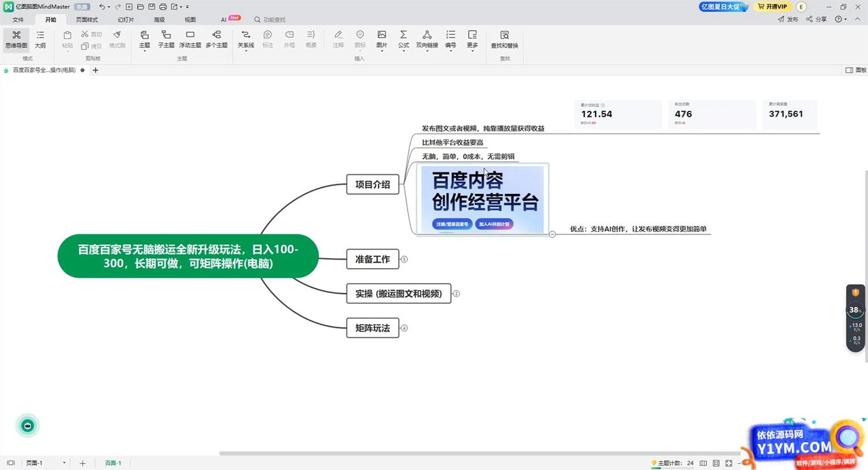The image size is (868, 470).
Task: Switch to Mind Map (思维导图) mode
Action: pyautogui.click(x=16, y=39)
